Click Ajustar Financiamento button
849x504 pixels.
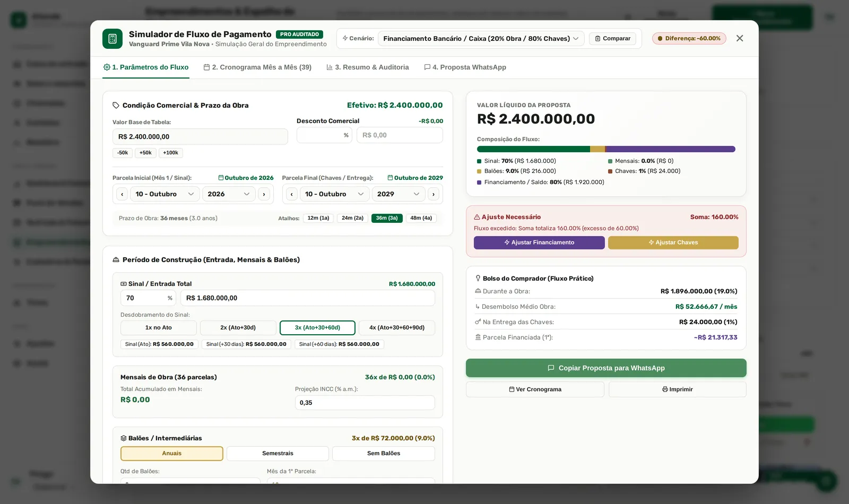539,242
